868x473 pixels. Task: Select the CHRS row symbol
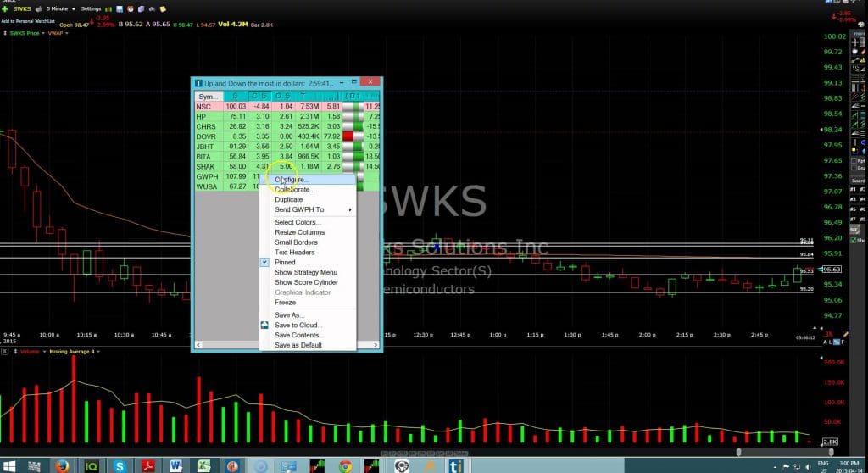205,126
